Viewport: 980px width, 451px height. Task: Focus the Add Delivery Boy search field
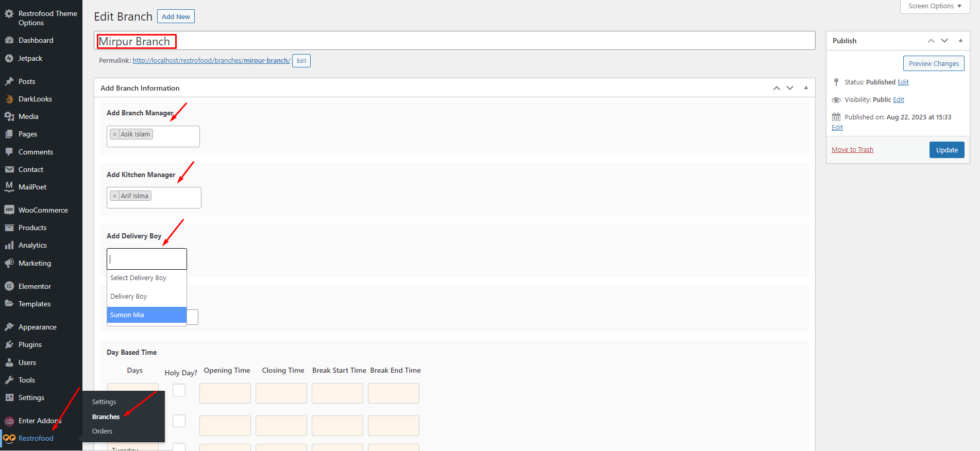click(147, 259)
